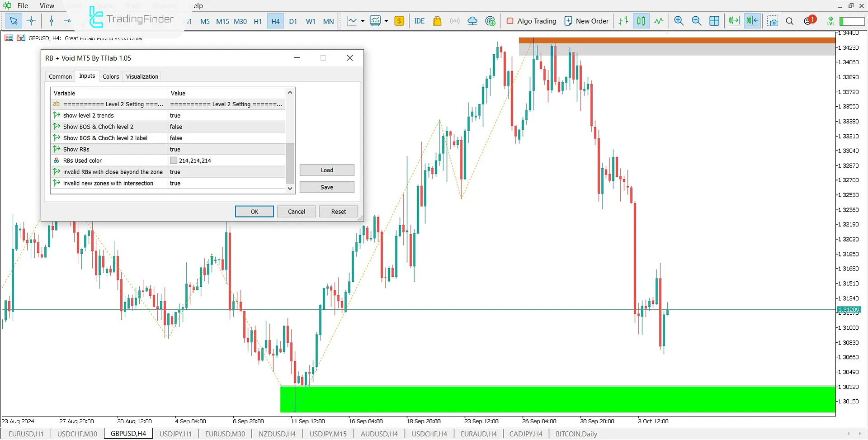Image resolution: width=868 pixels, height=440 pixels.
Task: Open the EURUSD,H1 chart tab
Action: click(26, 434)
